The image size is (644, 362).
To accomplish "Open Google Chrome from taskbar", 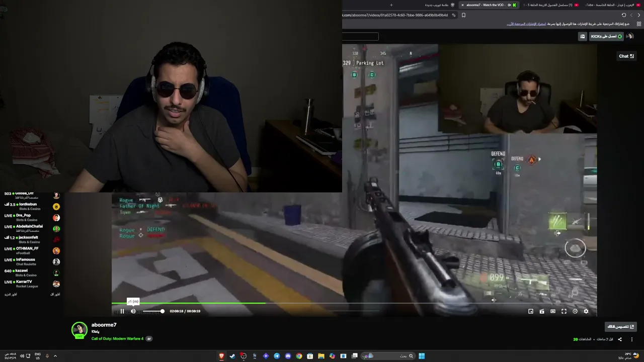I will (x=299, y=356).
